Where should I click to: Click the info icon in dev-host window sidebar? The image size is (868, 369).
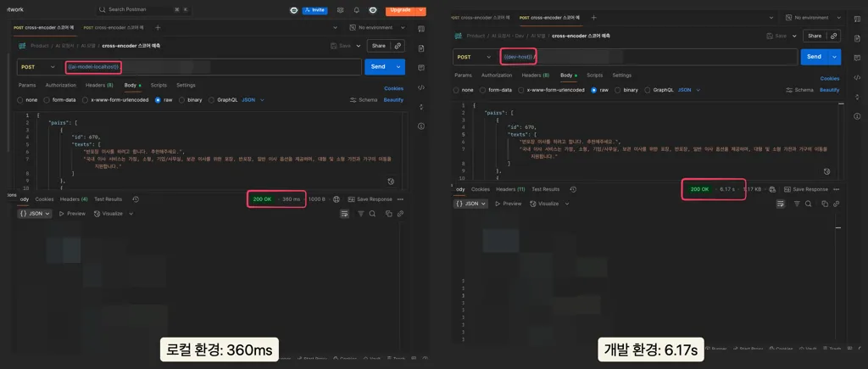point(857,116)
